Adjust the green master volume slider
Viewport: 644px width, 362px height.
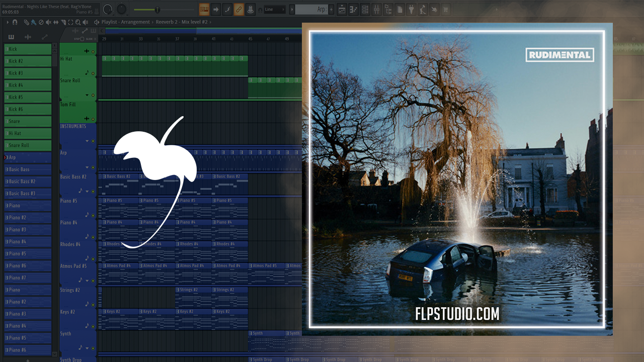tap(157, 10)
